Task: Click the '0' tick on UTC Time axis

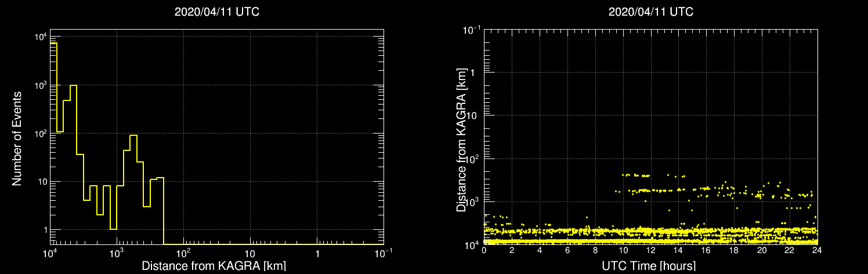Action: coord(484,251)
